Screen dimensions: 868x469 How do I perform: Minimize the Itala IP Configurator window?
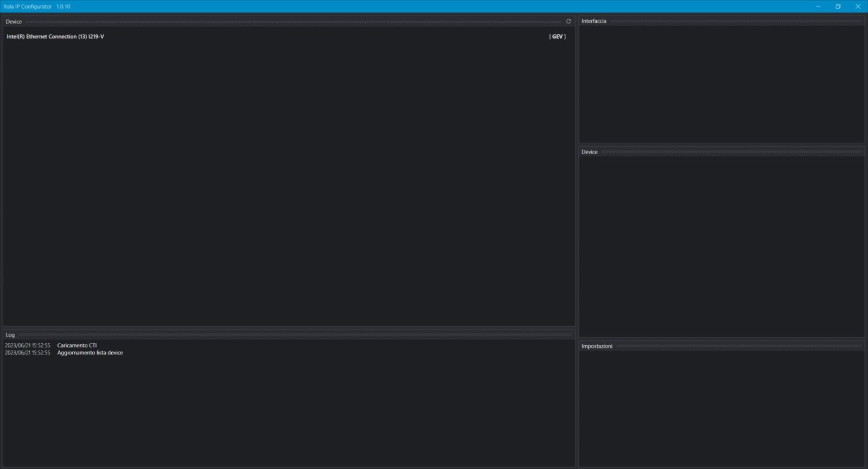pos(818,7)
